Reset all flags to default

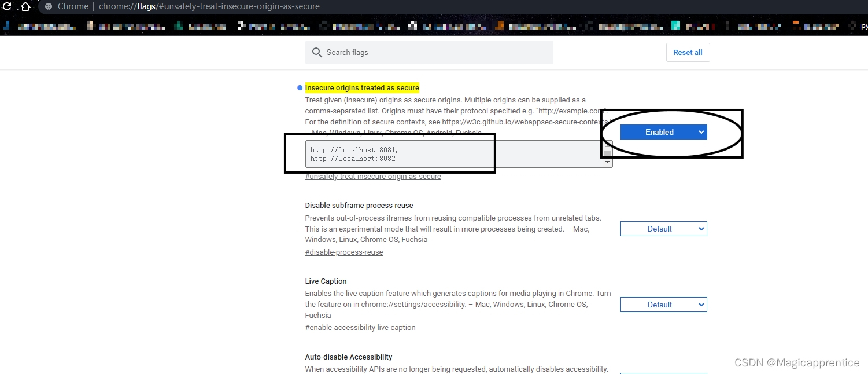688,52
